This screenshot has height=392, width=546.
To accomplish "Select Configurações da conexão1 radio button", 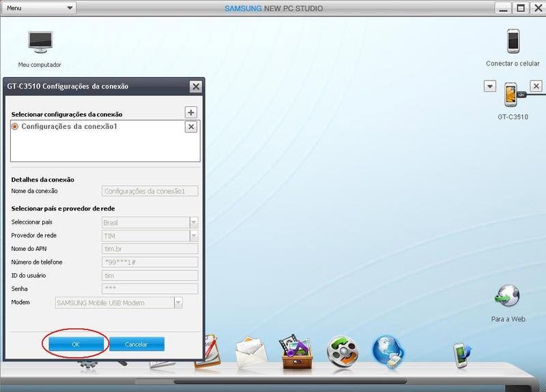I will tap(15, 127).
